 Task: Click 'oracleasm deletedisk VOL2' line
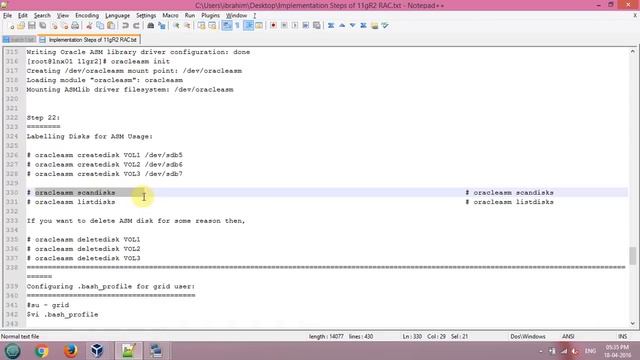pos(83,249)
